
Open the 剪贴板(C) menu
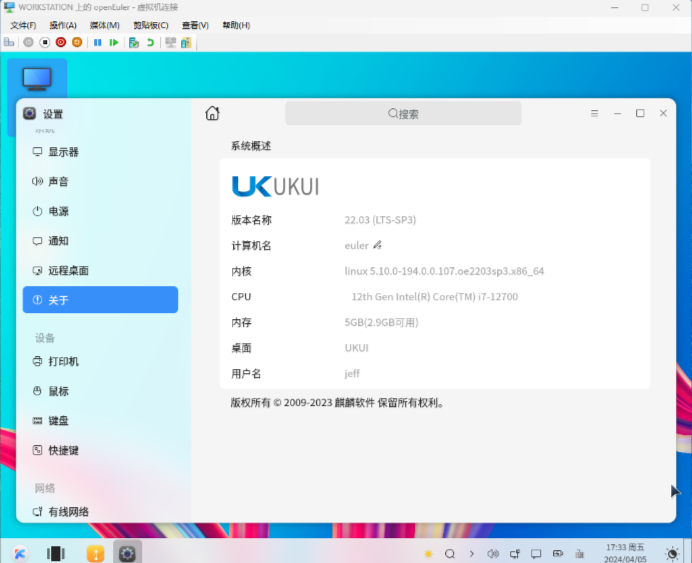pos(150,25)
